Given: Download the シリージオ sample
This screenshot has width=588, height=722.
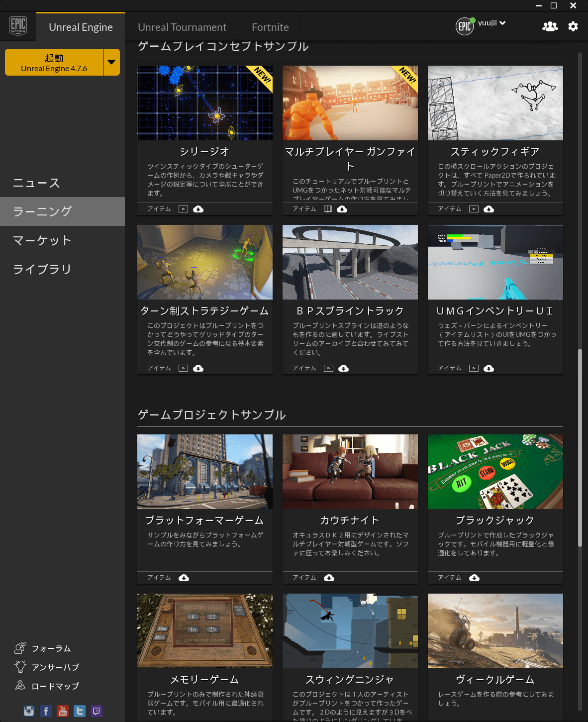Looking at the screenshot, I should tap(198, 209).
